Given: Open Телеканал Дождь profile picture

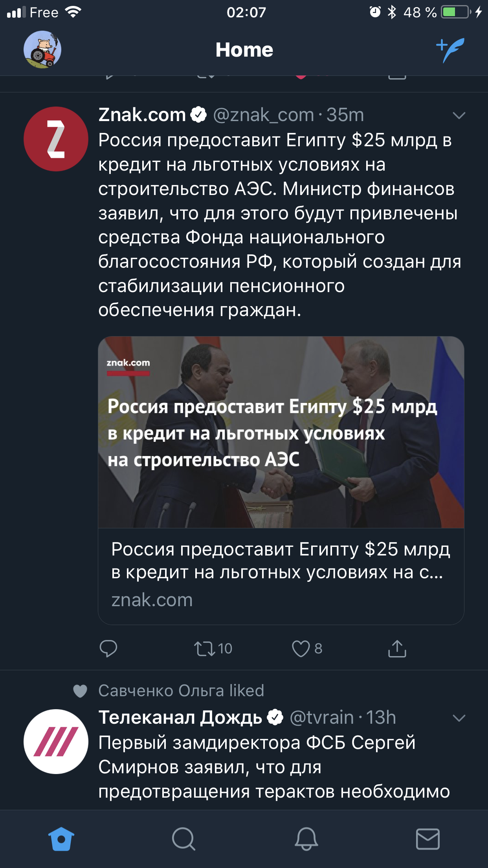Looking at the screenshot, I should [56, 741].
